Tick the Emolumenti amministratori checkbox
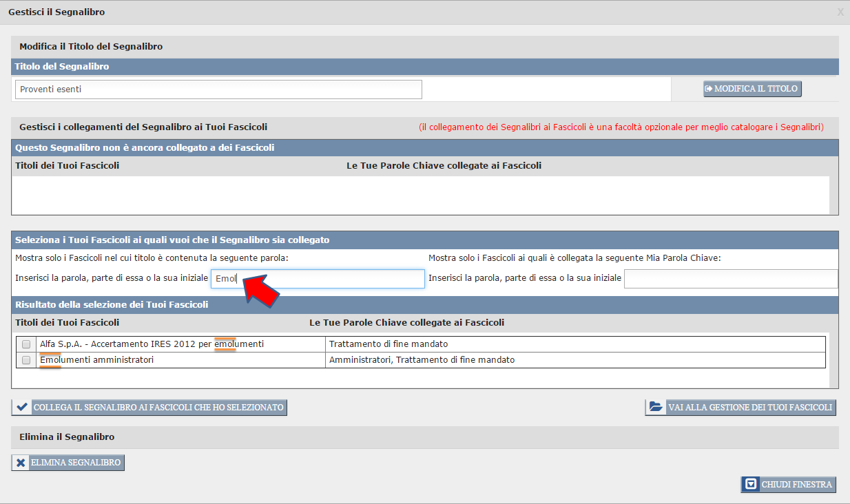 tap(26, 360)
